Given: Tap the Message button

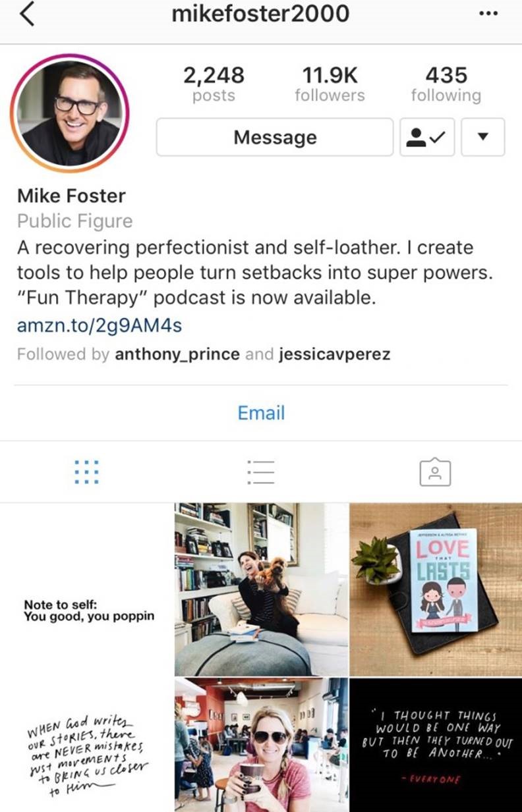Looking at the screenshot, I should tap(275, 137).
